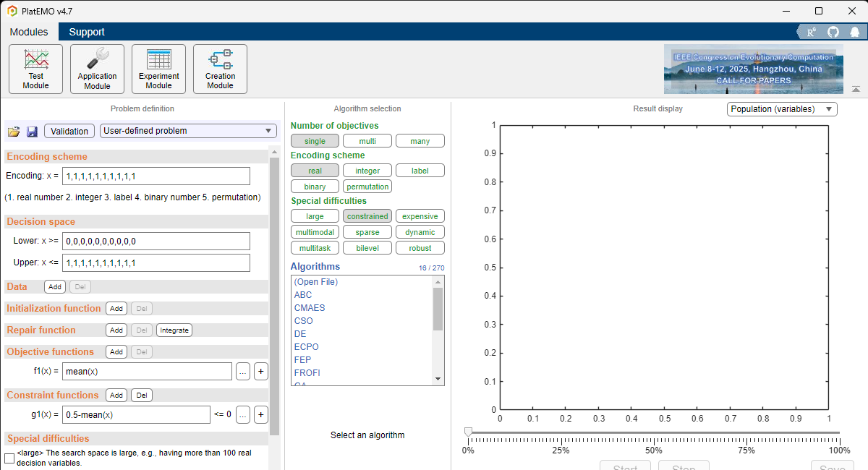This screenshot has height=470, width=868.
Task: Toggle the constrained difficulty filter
Action: click(367, 216)
